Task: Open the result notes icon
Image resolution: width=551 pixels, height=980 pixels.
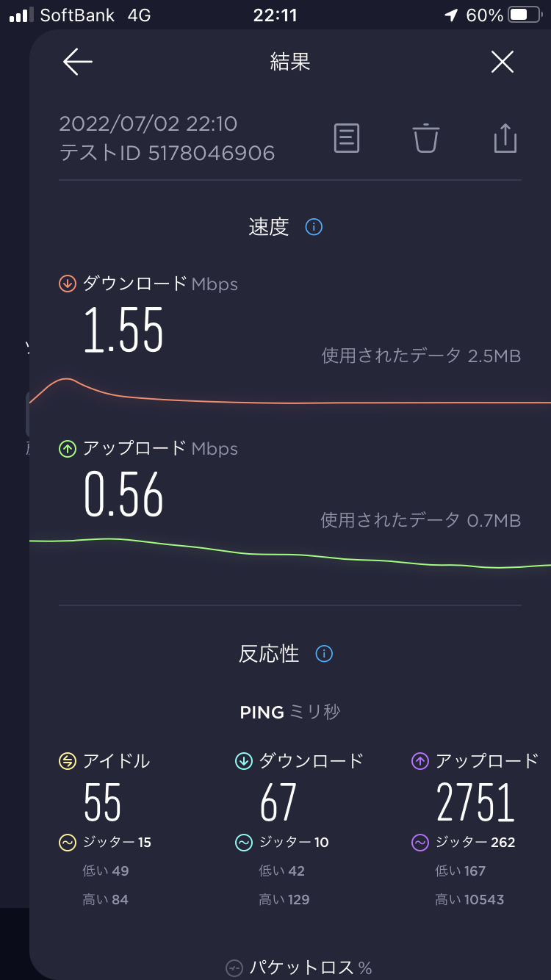Action: tap(347, 138)
